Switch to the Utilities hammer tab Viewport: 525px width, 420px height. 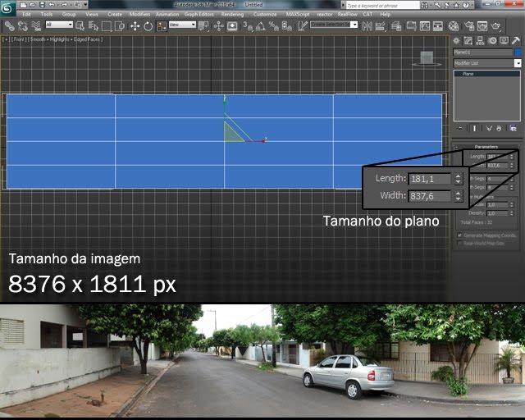click(516, 41)
